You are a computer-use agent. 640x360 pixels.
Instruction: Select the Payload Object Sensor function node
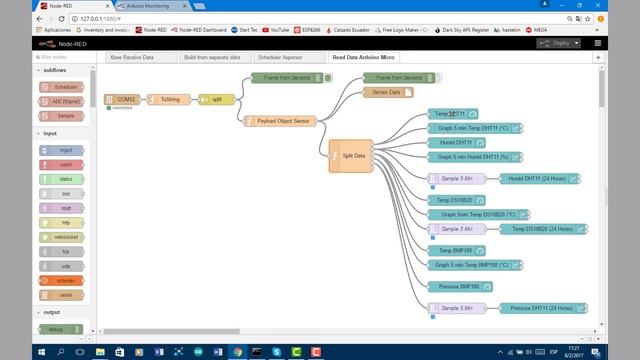[x=280, y=121]
